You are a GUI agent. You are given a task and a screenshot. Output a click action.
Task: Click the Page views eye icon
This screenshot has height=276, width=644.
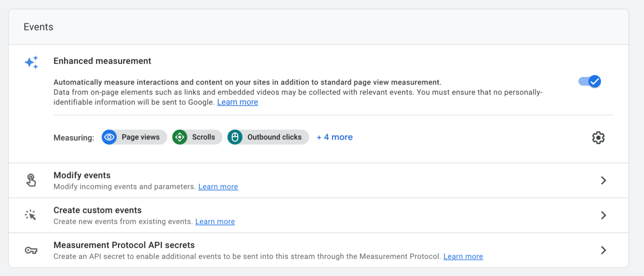click(109, 137)
